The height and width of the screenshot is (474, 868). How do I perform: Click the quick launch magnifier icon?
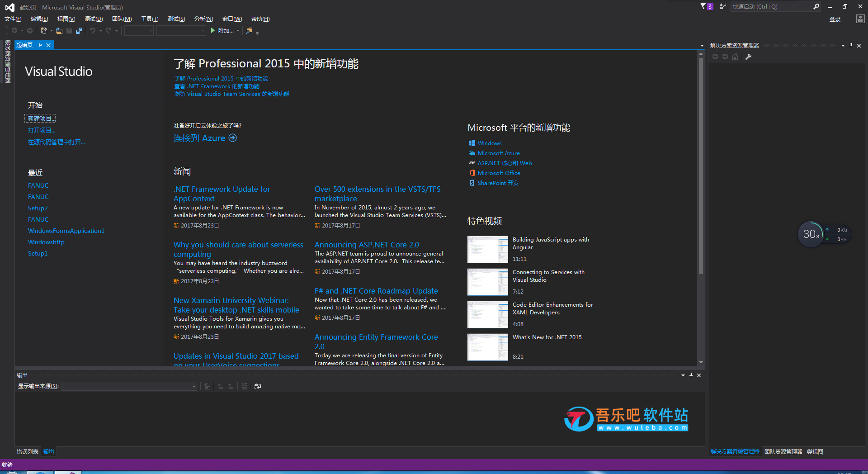[816, 6]
